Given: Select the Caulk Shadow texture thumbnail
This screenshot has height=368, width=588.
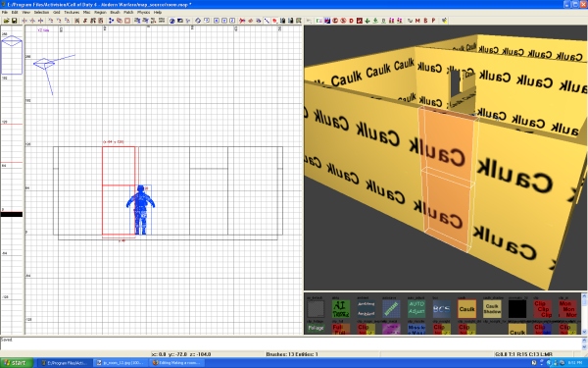Looking at the screenshot, I should click(492, 309).
